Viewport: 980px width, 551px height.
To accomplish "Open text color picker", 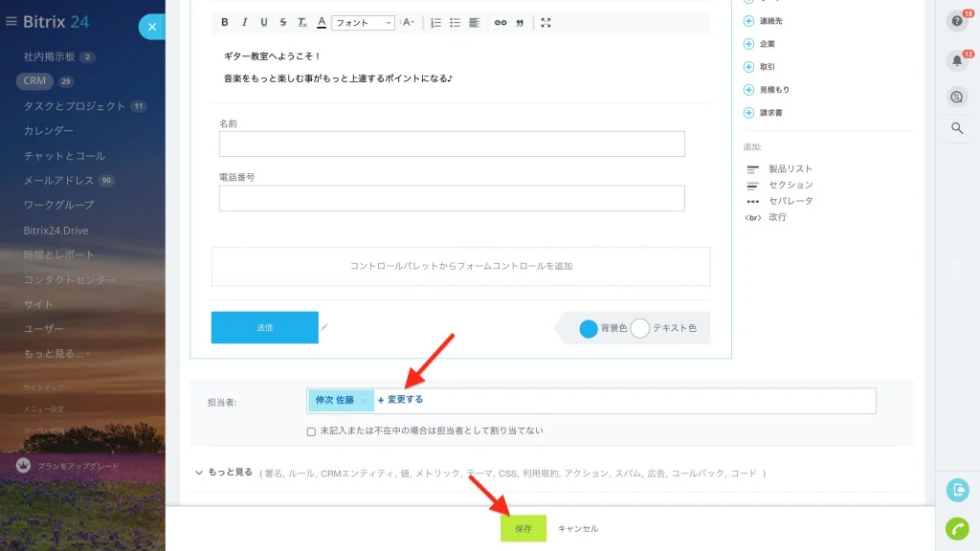I will 322,23.
